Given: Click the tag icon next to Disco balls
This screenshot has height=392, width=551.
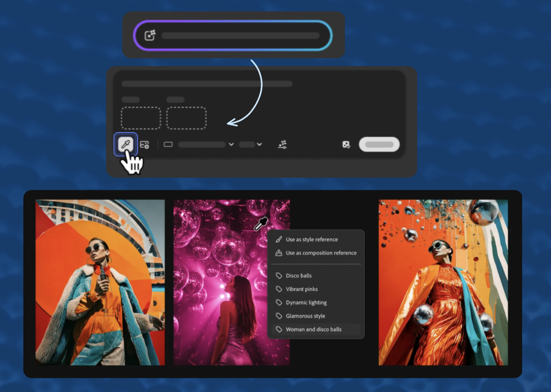Looking at the screenshot, I should pos(279,276).
